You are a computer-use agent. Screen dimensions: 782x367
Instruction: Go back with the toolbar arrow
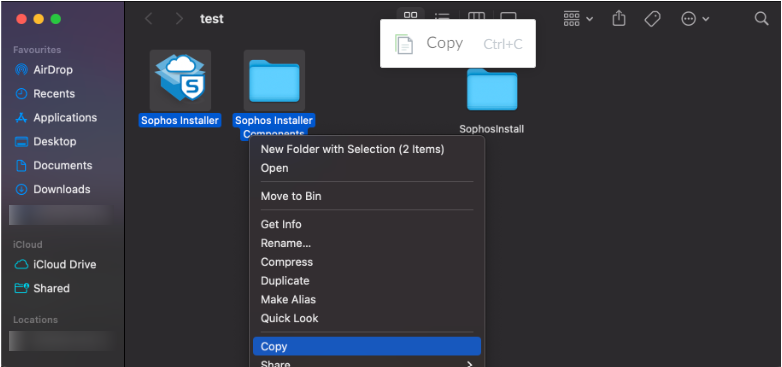pos(148,19)
